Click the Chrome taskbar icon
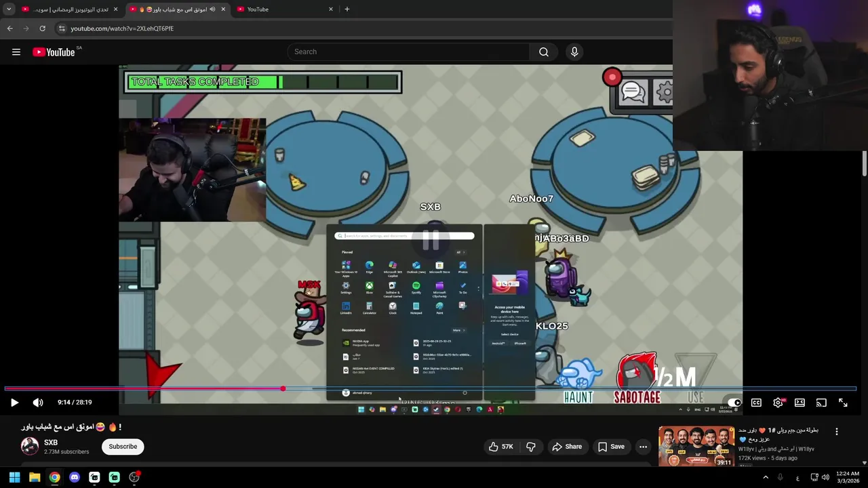The image size is (868, 488). click(54, 477)
